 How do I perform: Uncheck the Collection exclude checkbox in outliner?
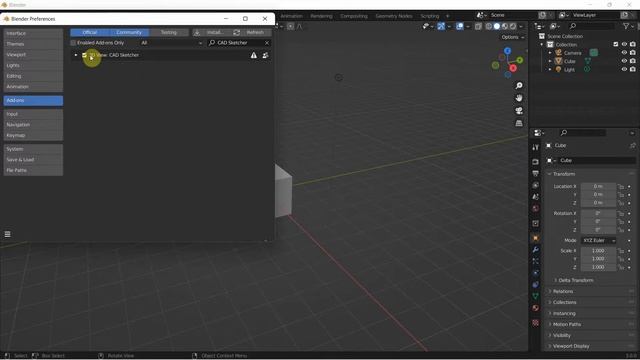[x=616, y=44]
